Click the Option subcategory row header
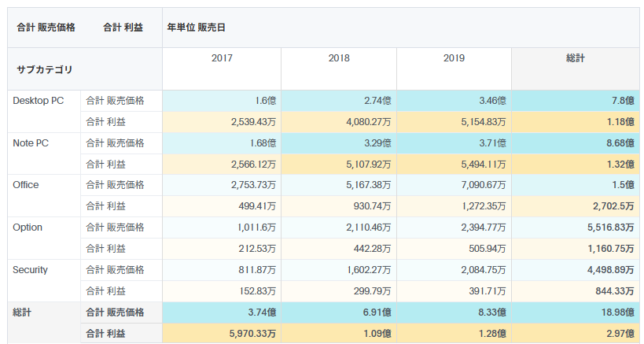 pyautogui.click(x=28, y=228)
